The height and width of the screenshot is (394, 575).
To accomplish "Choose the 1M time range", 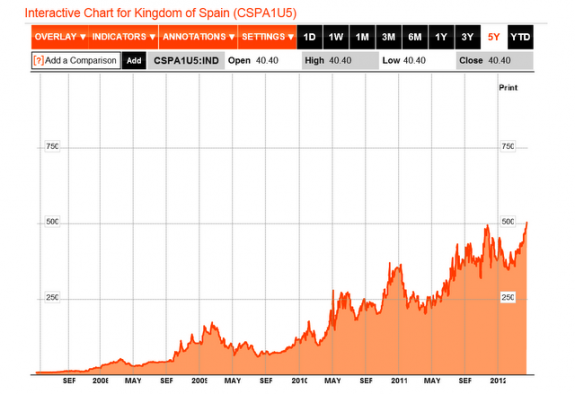I will 362,37.
